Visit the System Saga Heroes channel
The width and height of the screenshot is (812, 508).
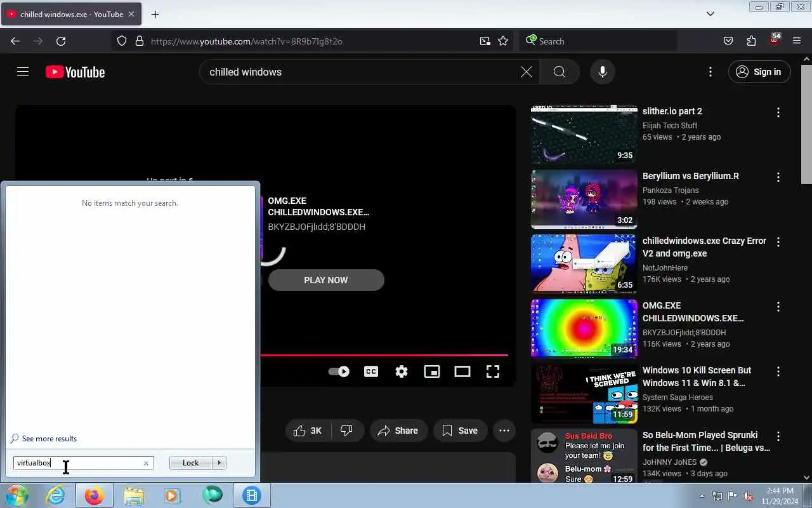[x=678, y=398]
